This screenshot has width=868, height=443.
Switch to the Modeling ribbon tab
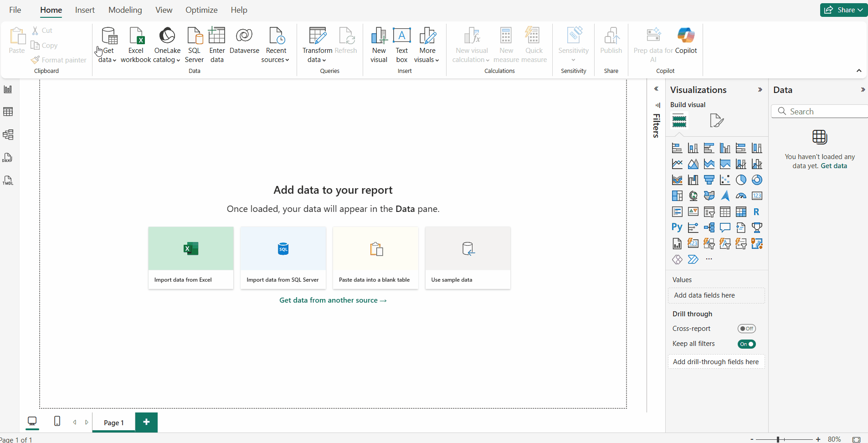[125, 10]
